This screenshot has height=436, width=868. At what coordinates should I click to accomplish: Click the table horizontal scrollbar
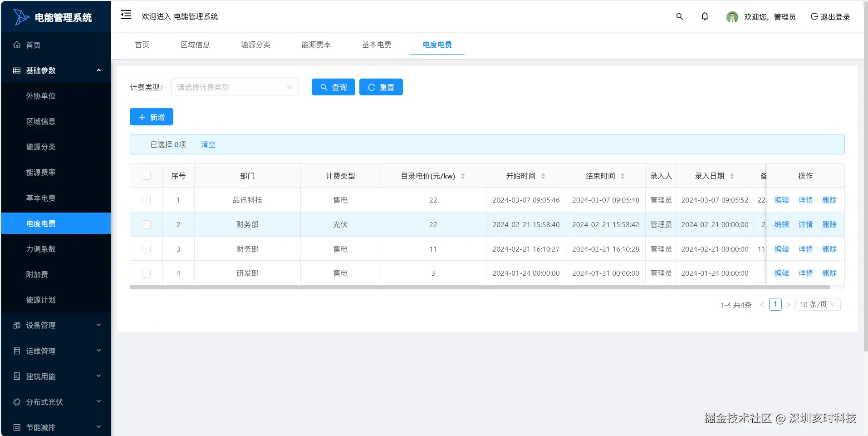point(480,287)
